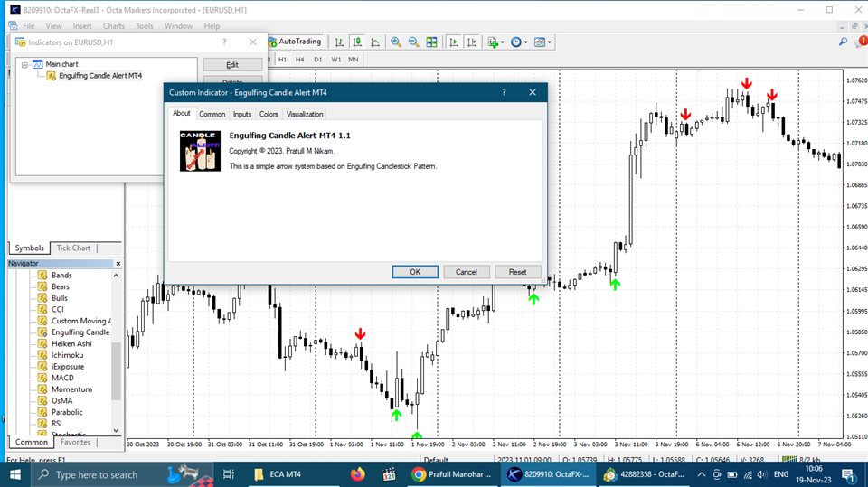Switch chart to candlesticks mode
The image size is (868, 487).
(357, 42)
